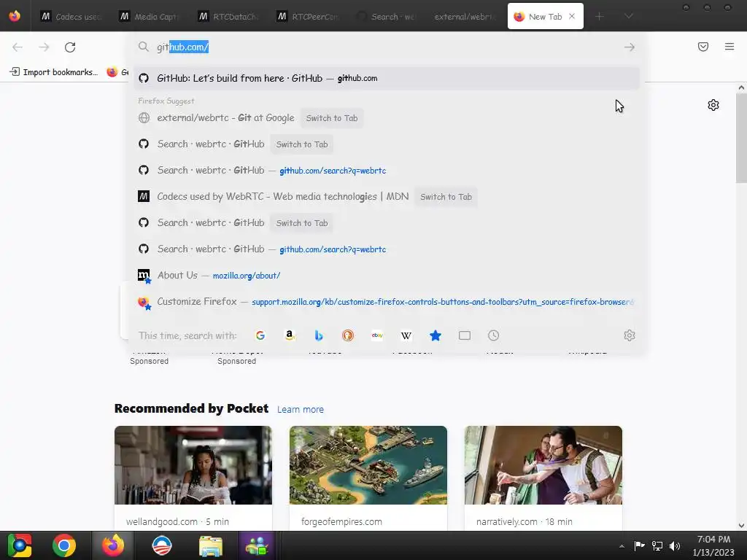
Task: Switch to Codecs used tab
Action: click(71, 16)
